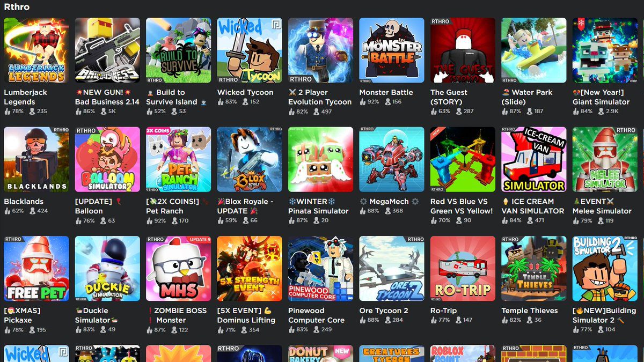Screen dimensions: 644x362
Task: Click the Blacklands game title link
Action: pos(24,202)
